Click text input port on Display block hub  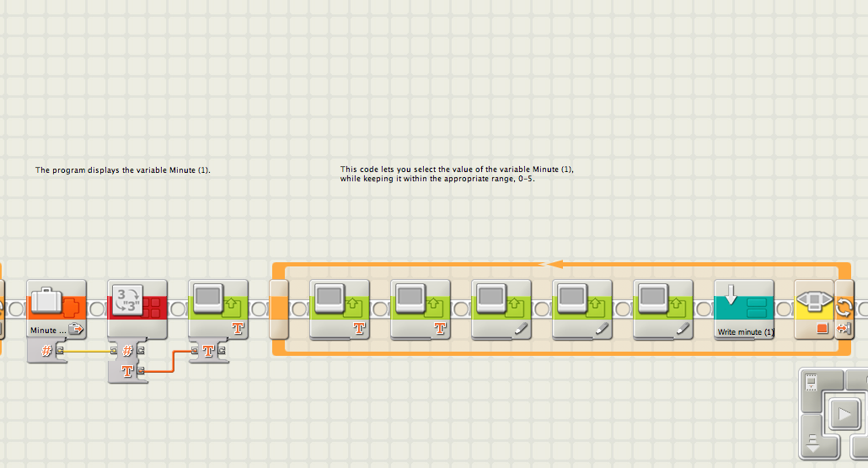(196, 350)
